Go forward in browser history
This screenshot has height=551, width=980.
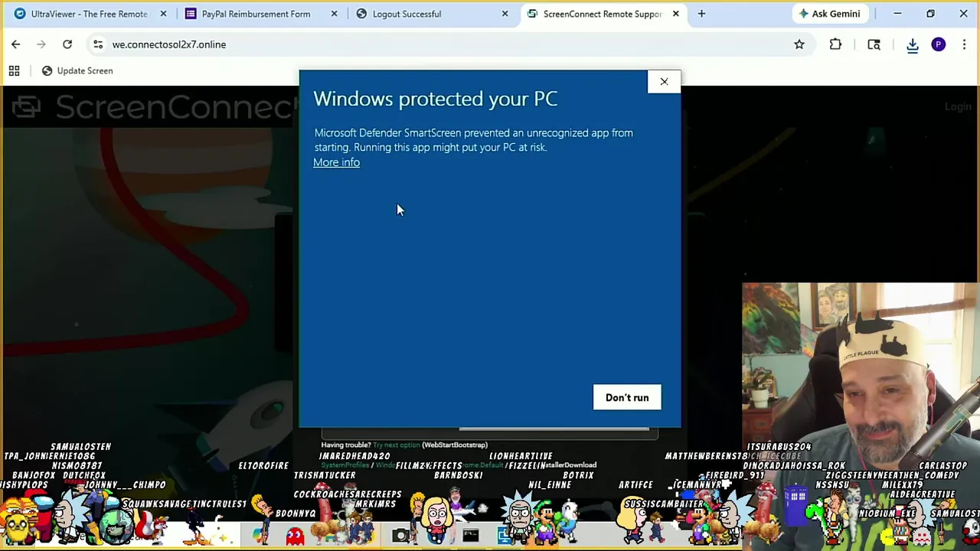(x=41, y=44)
